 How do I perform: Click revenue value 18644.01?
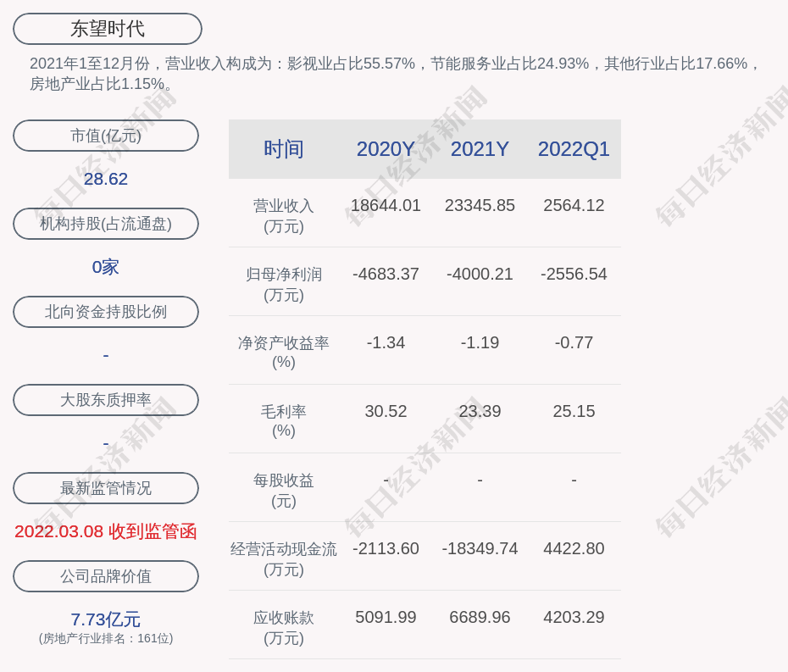click(386, 206)
